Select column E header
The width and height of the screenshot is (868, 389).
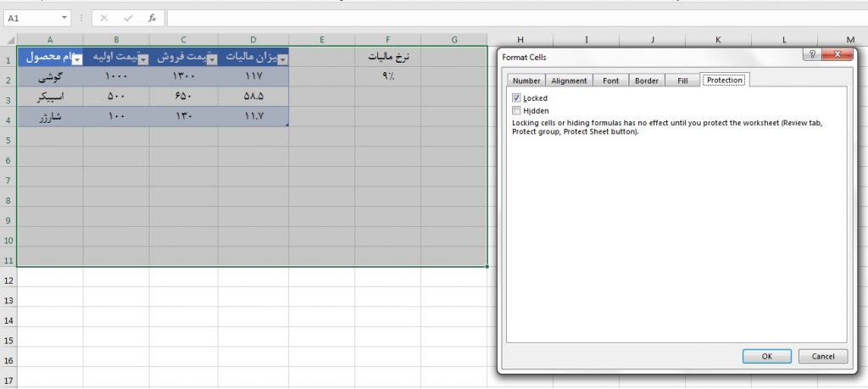[x=321, y=40]
